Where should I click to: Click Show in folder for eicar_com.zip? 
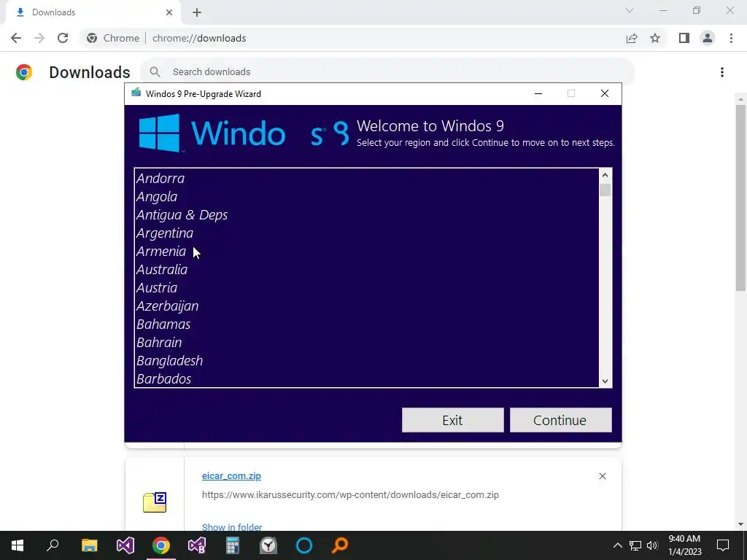[x=232, y=526]
